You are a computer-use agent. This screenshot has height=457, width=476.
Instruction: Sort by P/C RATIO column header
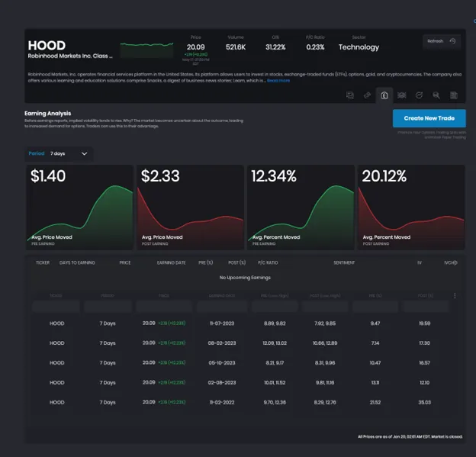268,262
